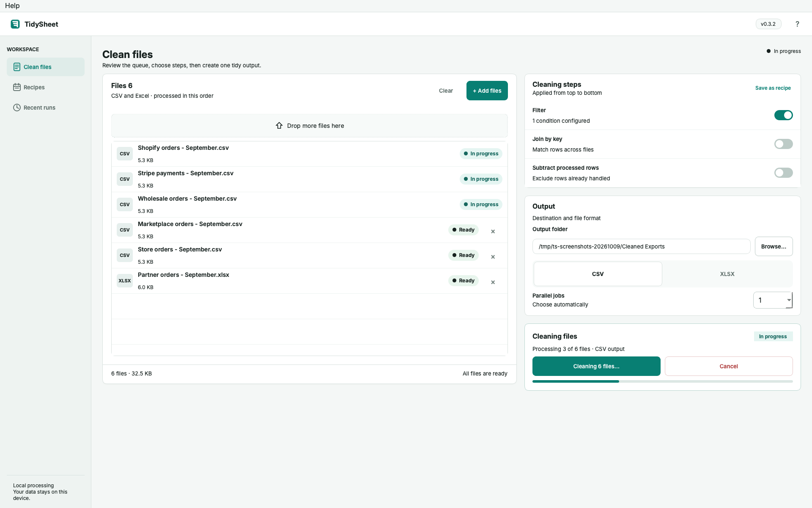
Task: Click the output folder path field
Action: pyautogui.click(x=641, y=246)
